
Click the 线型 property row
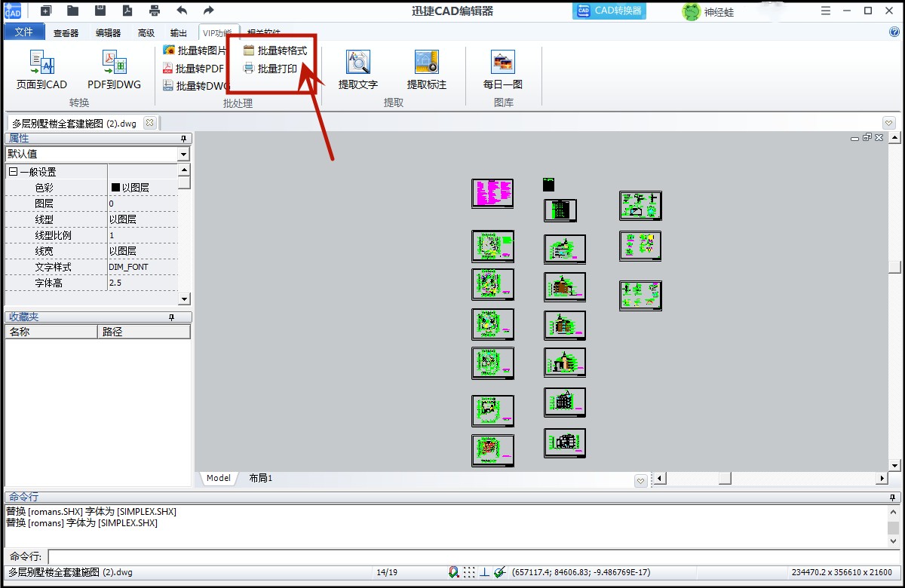tap(91, 219)
